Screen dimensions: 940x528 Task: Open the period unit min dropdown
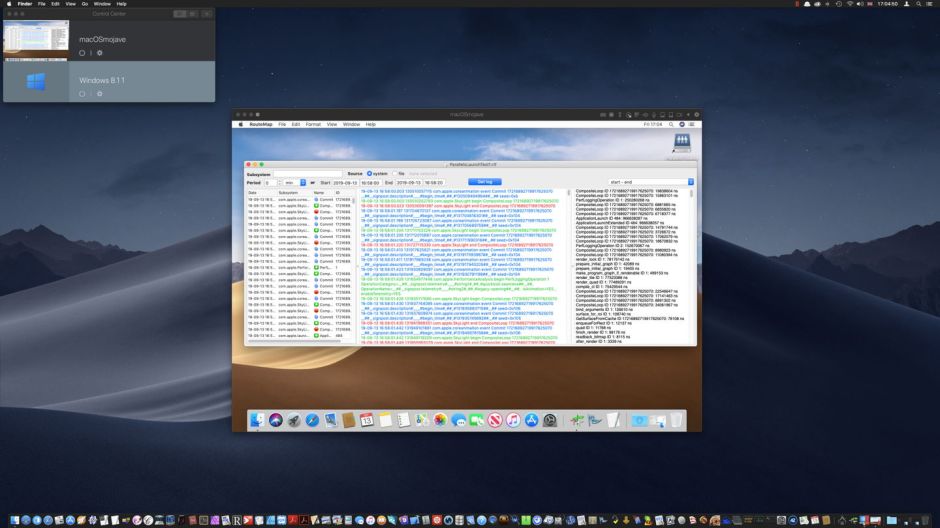tap(293, 183)
